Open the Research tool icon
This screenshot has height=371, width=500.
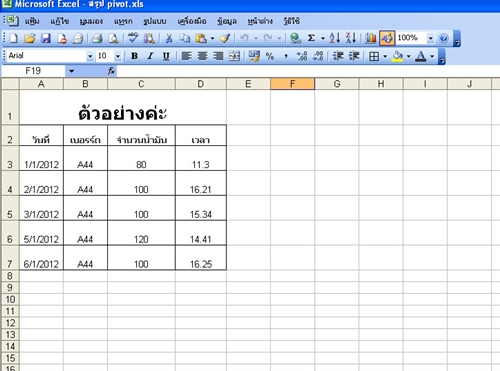point(149,39)
